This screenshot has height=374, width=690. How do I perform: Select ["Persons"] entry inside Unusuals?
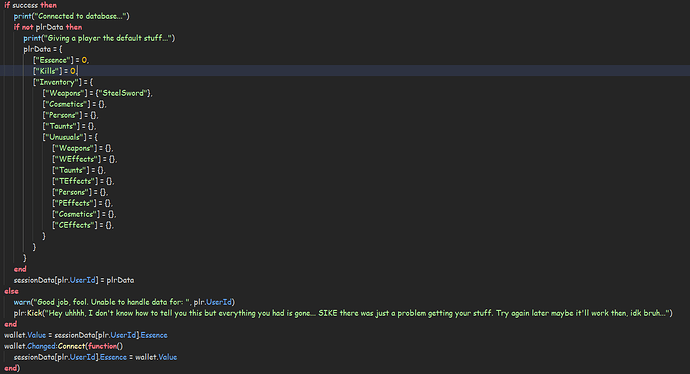coord(80,192)
